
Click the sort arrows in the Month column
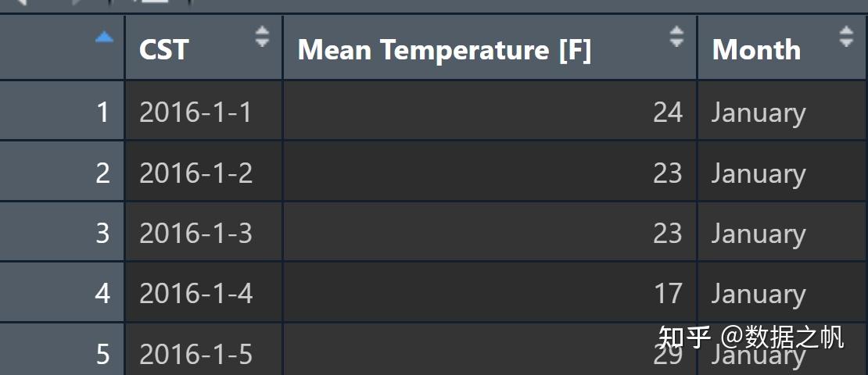click(845, 36)
